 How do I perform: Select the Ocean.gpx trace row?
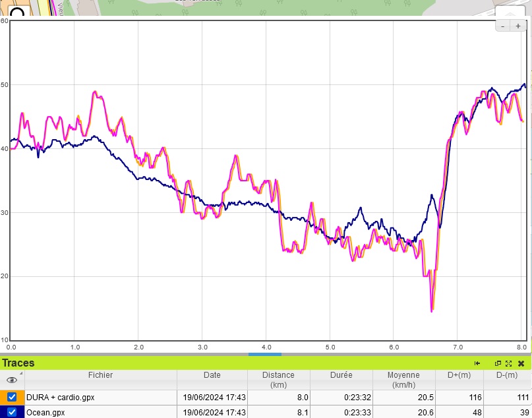(x=99, y=413)
